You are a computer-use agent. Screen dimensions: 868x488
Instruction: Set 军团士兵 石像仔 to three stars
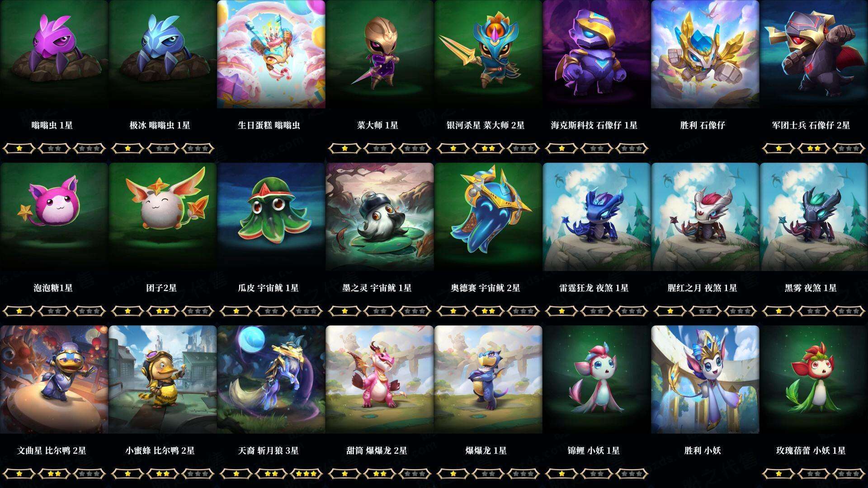[x=849, y=148]
